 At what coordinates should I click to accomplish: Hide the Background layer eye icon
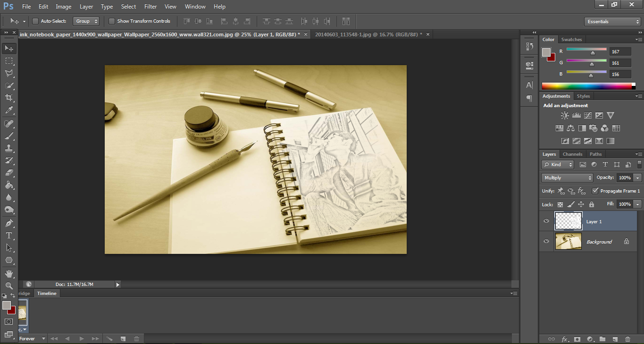pyautogui.click(x=546, y=242)
